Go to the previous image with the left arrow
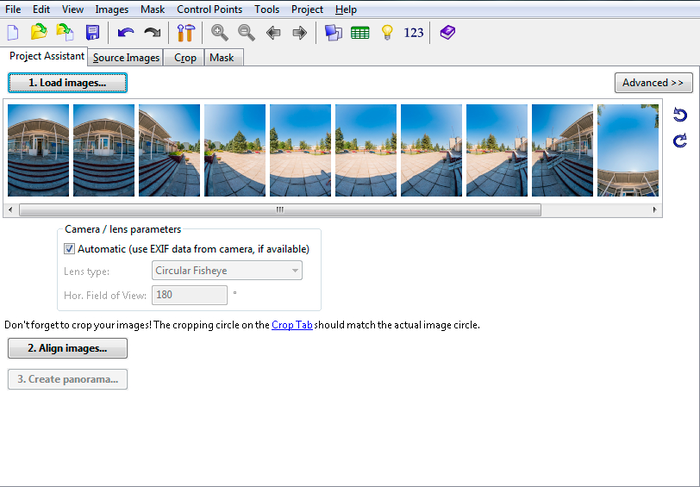This screenshot has height=487, width=700. pos(273,33)
